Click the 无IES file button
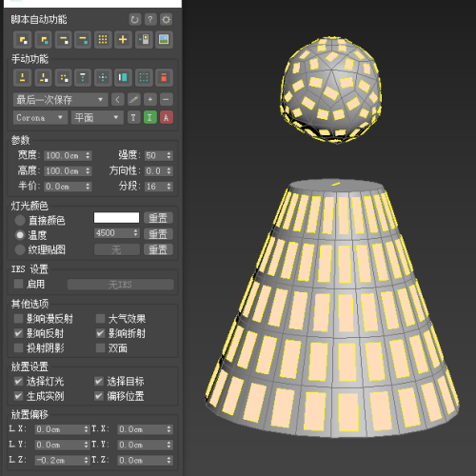Viewport: 476px width, 476px height. point(121,285)
